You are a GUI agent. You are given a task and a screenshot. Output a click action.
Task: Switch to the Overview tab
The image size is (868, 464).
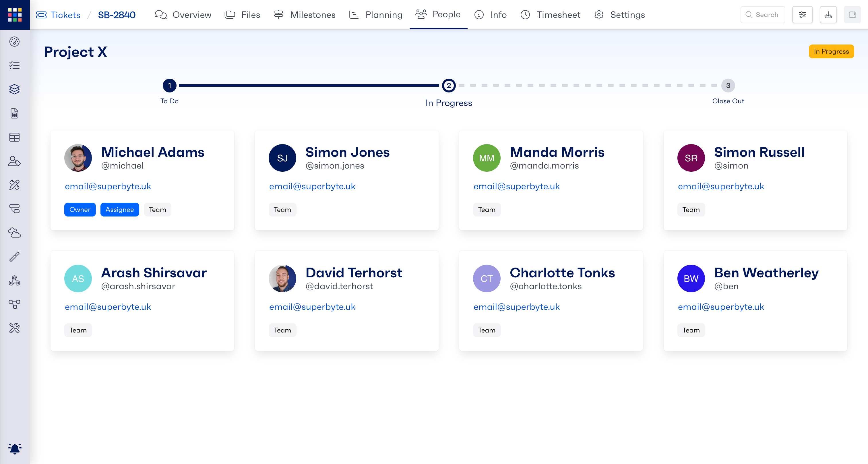coord(183,15)
